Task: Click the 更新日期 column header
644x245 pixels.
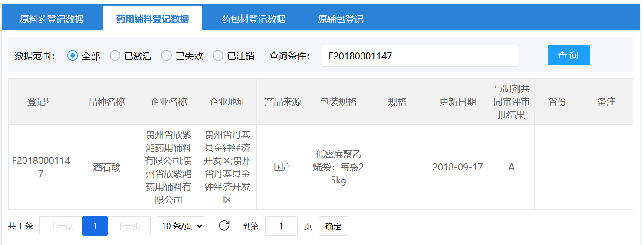Action: [457, 102]
